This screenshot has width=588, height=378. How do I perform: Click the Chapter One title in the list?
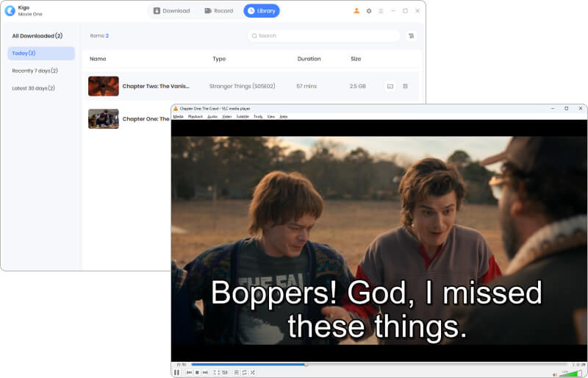pos(146,118)
